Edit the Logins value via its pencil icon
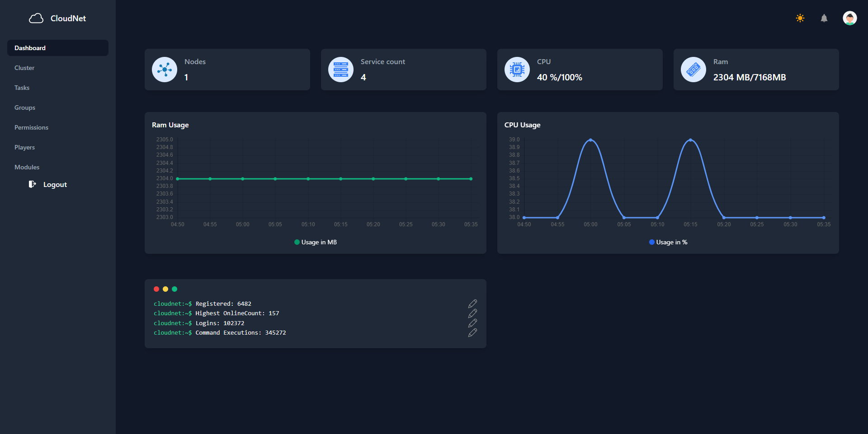 (x=472, y=323)
